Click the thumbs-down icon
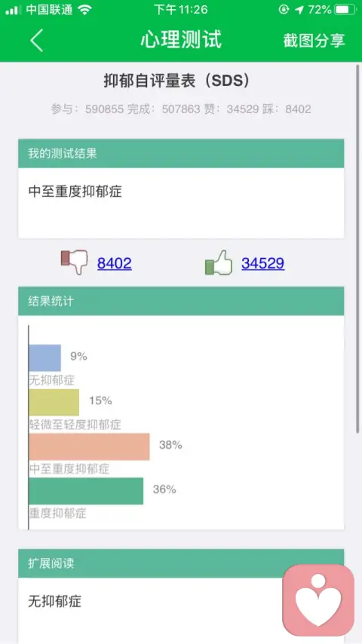This screenshot has height=644, width=362. (x=75, y=262)
